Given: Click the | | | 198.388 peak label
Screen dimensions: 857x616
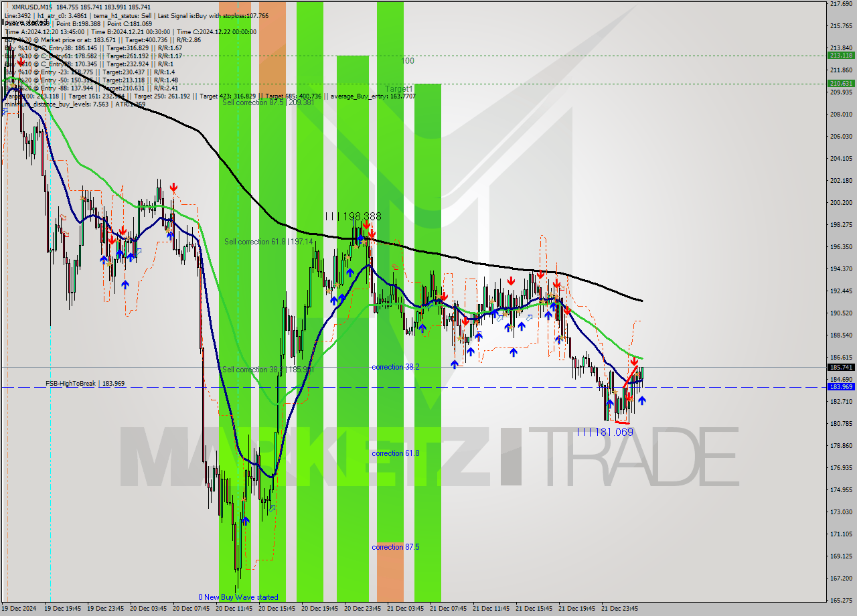Looking at the screenshot, I should click(x=353, y=216).
